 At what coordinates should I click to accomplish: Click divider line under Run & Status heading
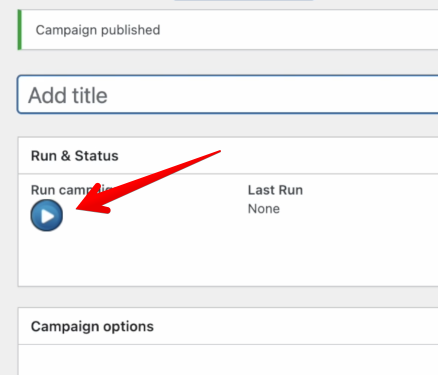tap(228, 174)
